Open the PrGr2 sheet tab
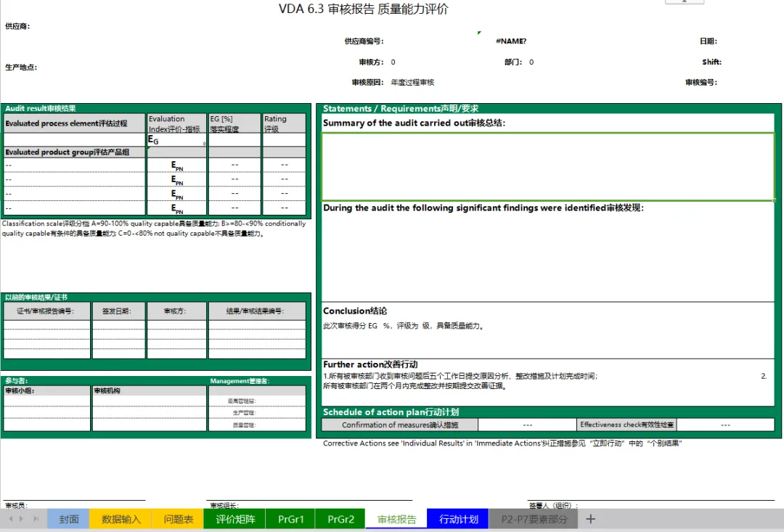 340,519
